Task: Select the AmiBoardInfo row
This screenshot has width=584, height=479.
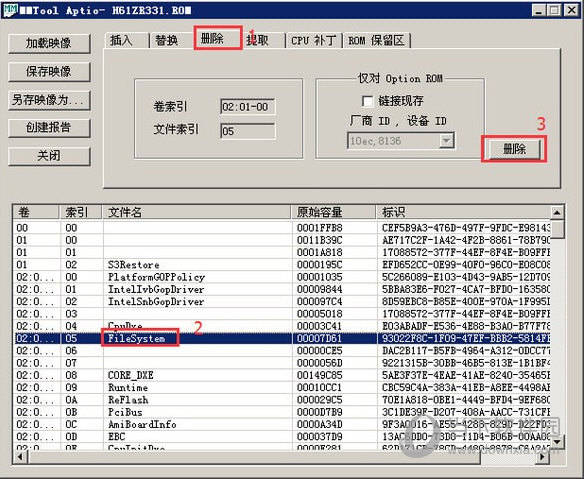Action: (282, 425)
